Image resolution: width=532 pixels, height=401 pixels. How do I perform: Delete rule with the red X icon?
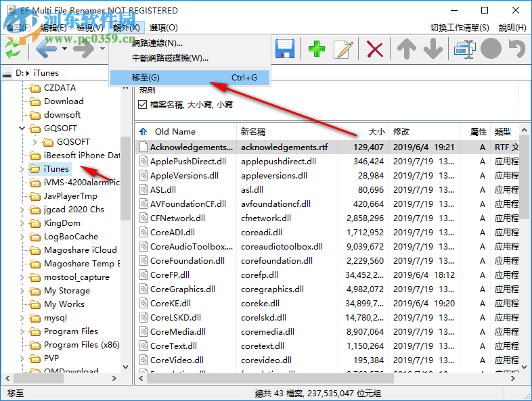[375, 49]
